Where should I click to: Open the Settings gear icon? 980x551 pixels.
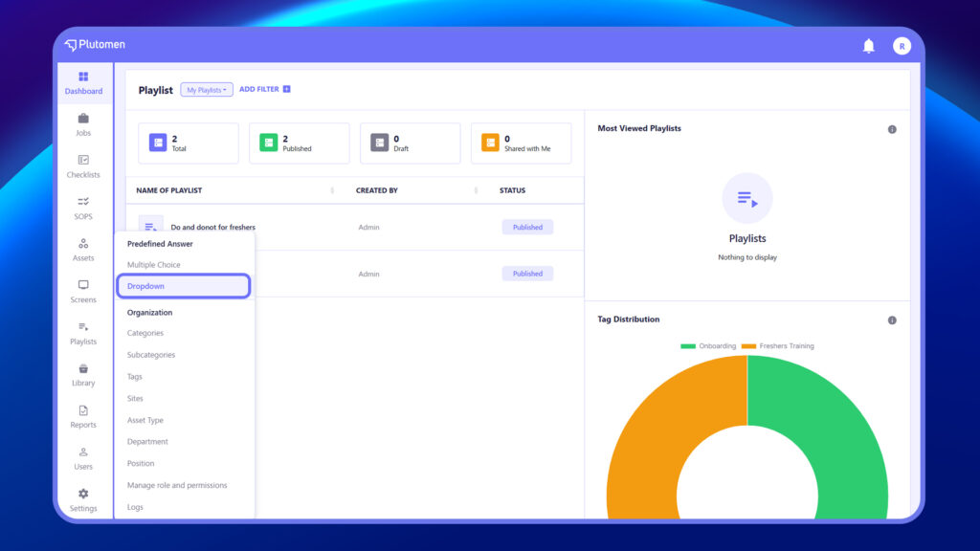[83, 494]
